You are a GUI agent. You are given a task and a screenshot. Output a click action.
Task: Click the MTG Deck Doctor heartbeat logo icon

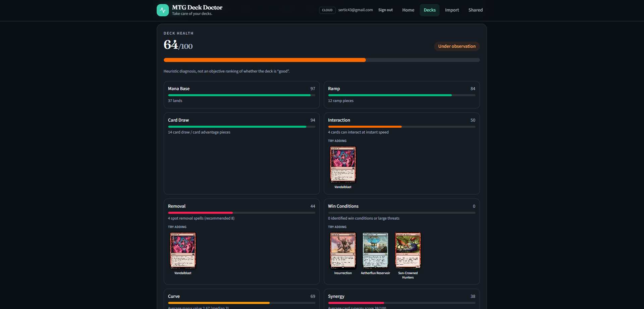click(163, 10)
